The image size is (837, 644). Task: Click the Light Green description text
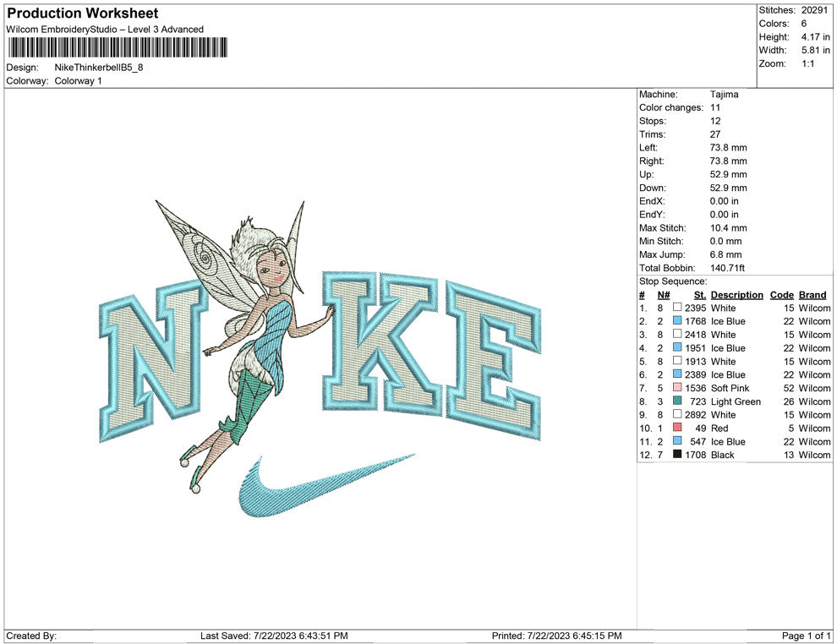[x=736, y=401]
